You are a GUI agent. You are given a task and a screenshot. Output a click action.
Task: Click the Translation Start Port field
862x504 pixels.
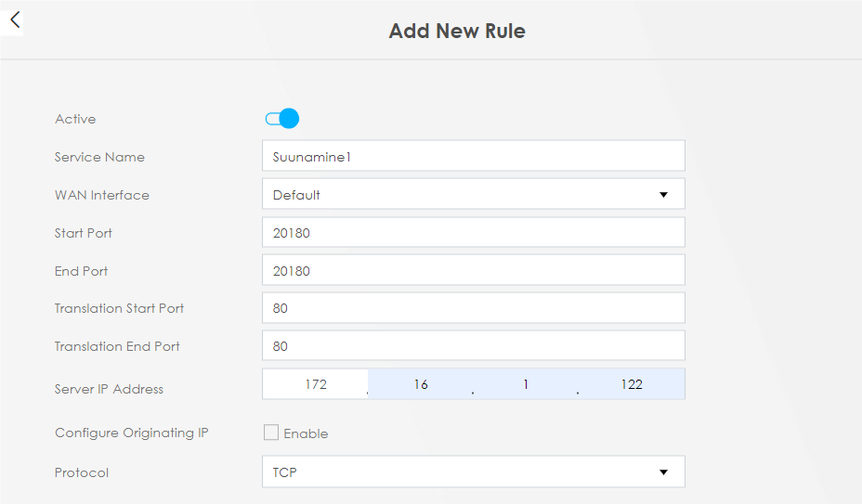point(474,308)
